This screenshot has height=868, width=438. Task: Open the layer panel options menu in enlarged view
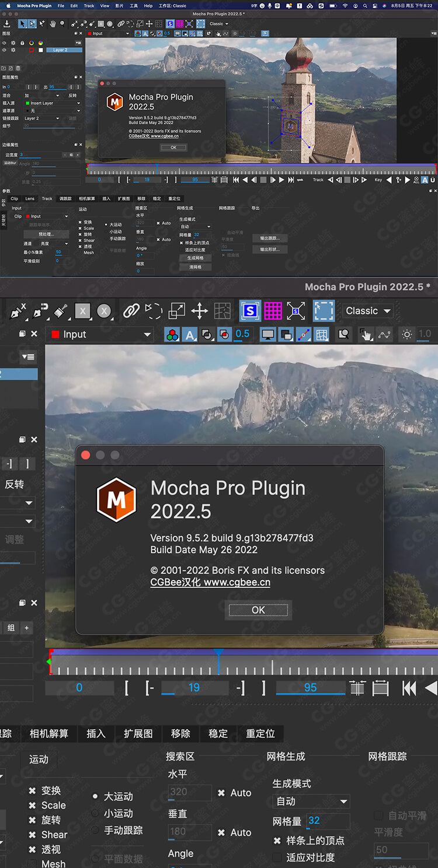[27, 357]
